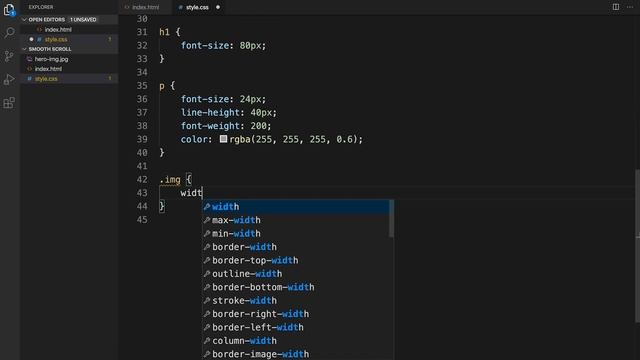Pick border-left-width from suggestions
Screen dimensions: 640x360
tap(296, 327)
